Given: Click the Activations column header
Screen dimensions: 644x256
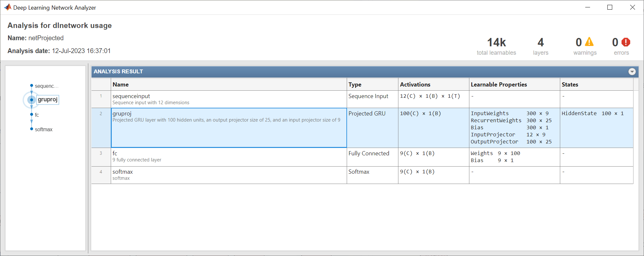Looking at the screenshot, I should (x=415, y=85).
